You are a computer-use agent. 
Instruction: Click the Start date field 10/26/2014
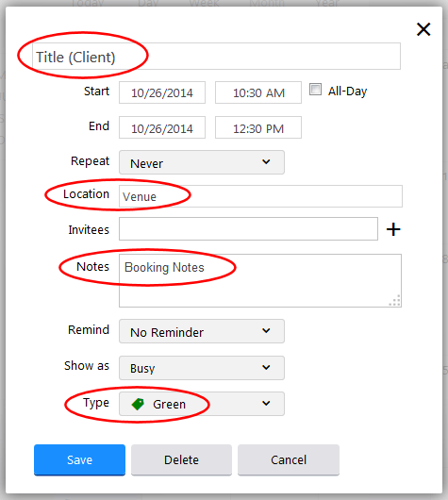[162, 92]
